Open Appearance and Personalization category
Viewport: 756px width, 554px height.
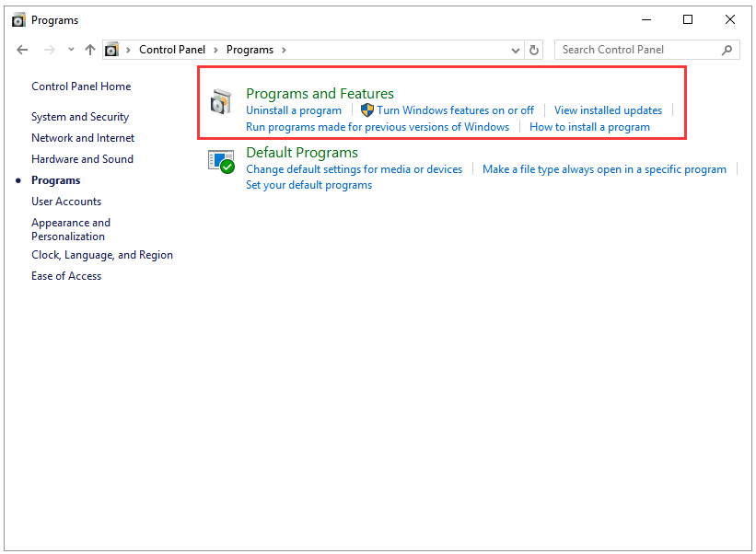coord(71,229)
